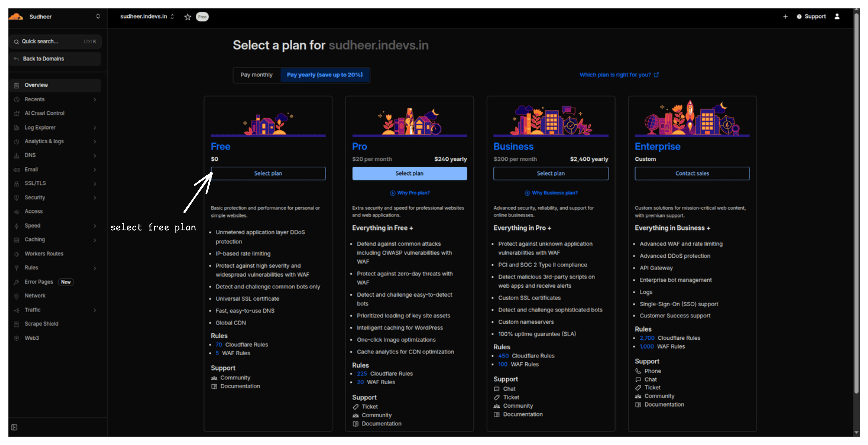This screenshot has width=868, height=445.
Task: Open the Scrape Shield menu item
Action: (x=55, y=324)
